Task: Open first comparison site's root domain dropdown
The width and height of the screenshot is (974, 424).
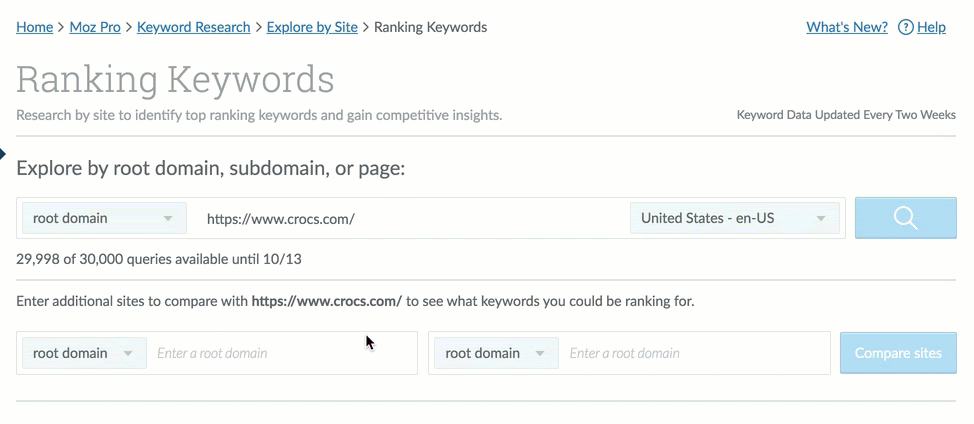Action: tap(83, 353)
